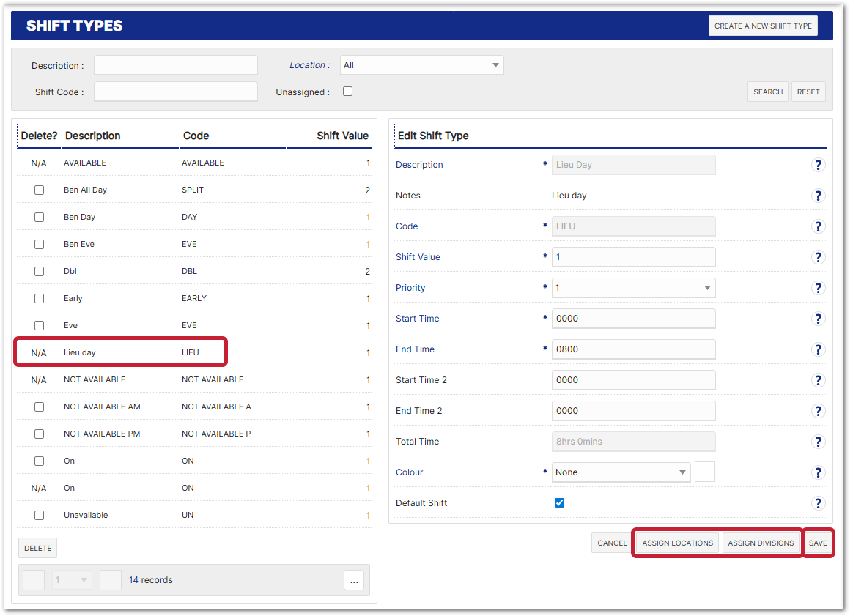Open help icon for Colour row
This screenshot has width=853, height=616.
pyautogui.click(x=819, y=472)
